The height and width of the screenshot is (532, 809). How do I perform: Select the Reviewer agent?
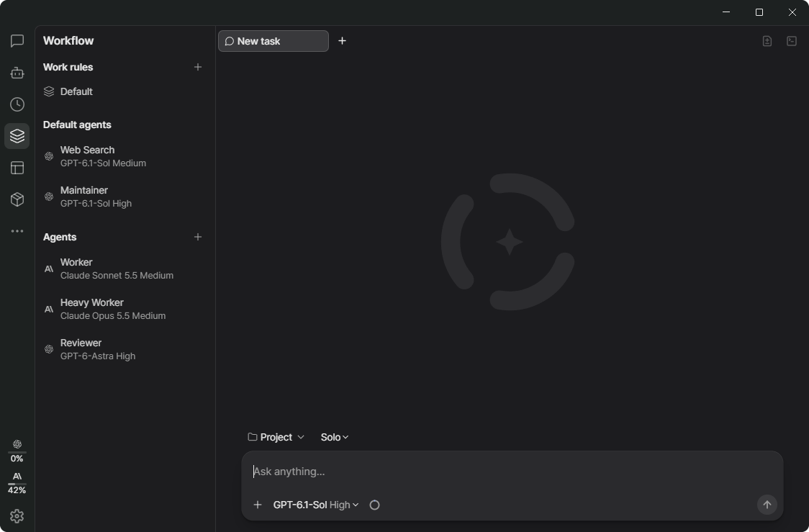125,349
